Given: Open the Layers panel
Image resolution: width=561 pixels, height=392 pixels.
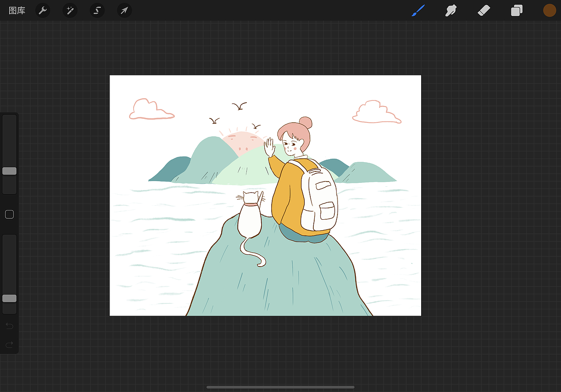Looking at the screenshot, I should [517, 11].
